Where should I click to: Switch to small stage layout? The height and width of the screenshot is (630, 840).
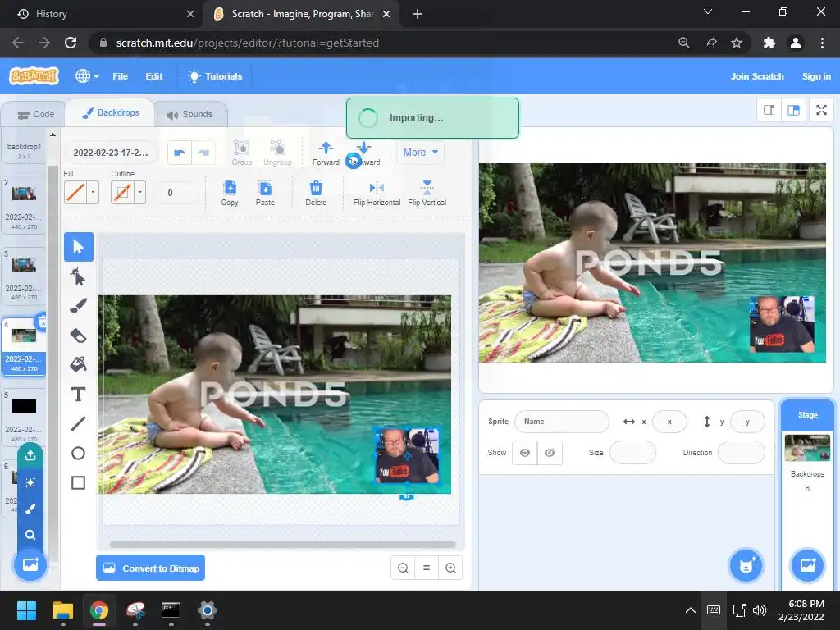[769, 111]
